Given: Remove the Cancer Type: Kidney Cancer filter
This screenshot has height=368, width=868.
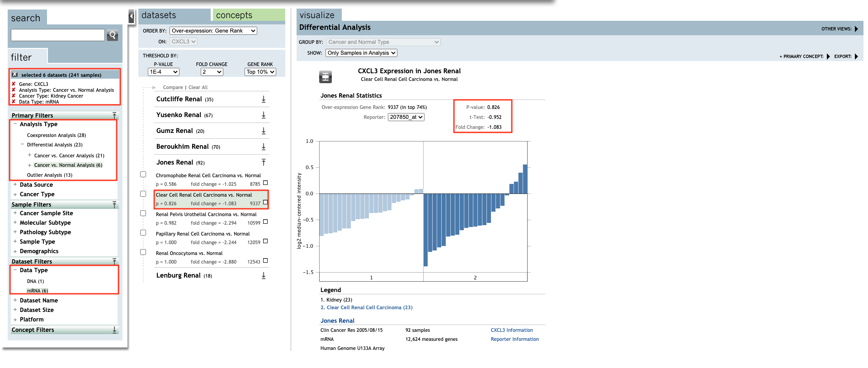Looking at the screenshot, I should click(14, 96).
